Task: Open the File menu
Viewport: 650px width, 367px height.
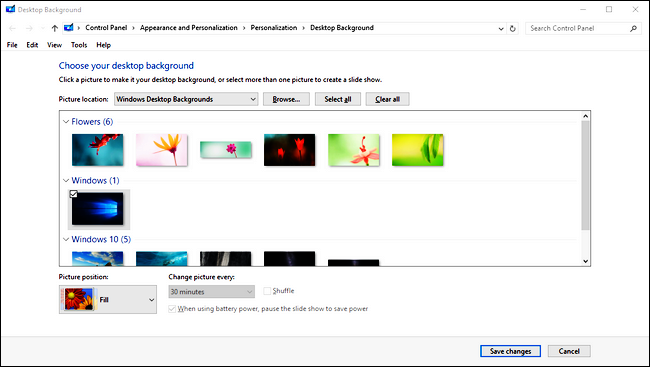Action: tap(12, 45)
